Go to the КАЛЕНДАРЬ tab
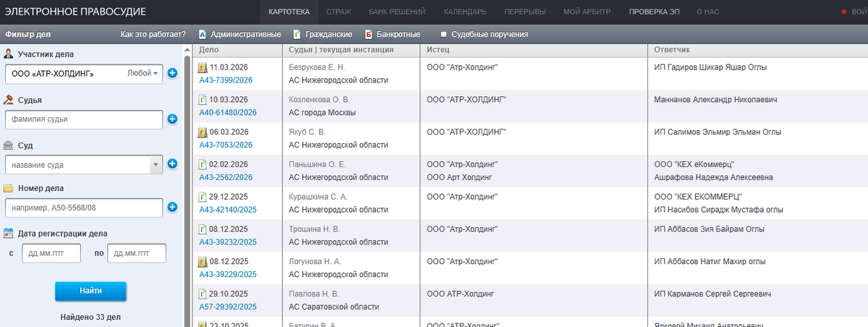This screenshot has height=327, width=868. click(465, 12)
